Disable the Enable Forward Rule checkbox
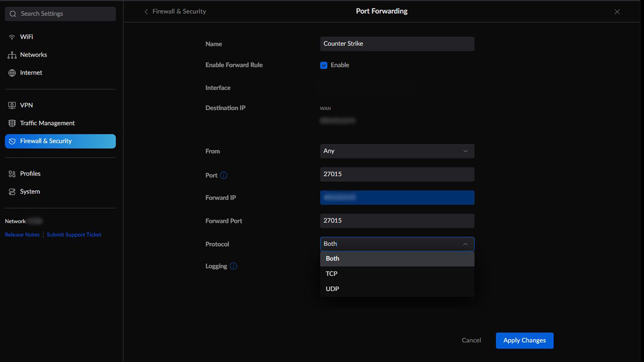The width and height of the screenshot is (644, 362). point(324,64)
